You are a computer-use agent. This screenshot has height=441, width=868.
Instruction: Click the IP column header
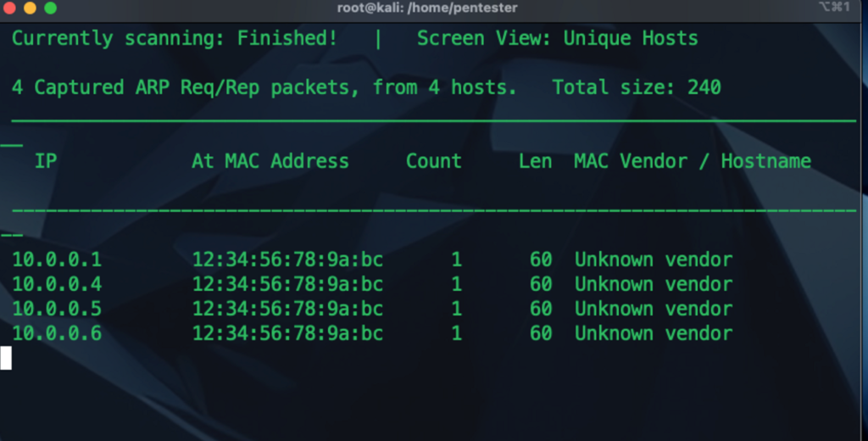coord(45,161)
